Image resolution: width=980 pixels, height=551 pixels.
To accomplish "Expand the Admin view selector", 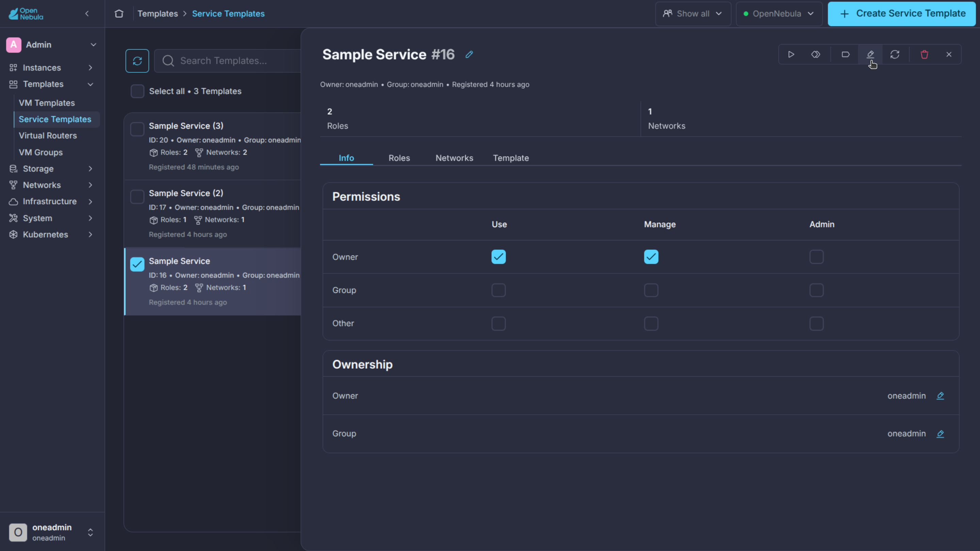I will (x=94, y=45).
